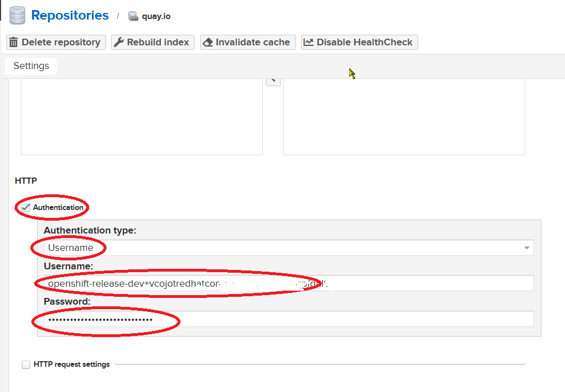Click the trash icon on Delete repository

tap(13, 42)
